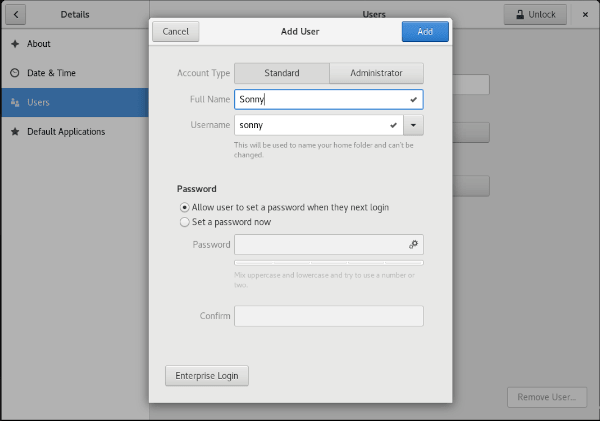Click the Default Applications star icon
The image size is (600, 421).
tap(15, 132)
